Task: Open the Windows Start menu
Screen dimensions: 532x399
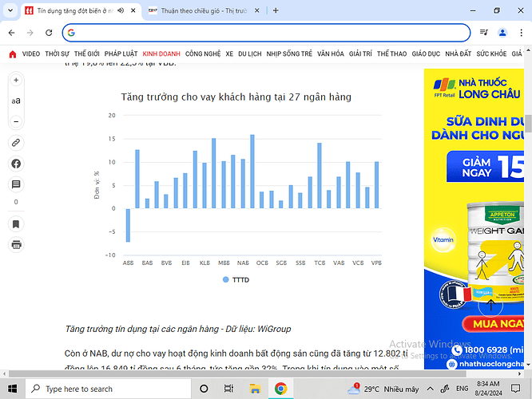Action: [12, 389]
